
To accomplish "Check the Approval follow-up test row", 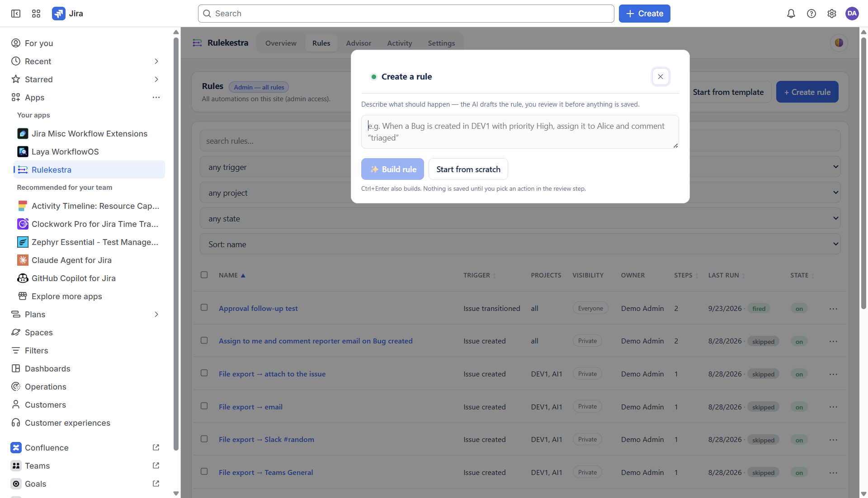I will point(204,307).
